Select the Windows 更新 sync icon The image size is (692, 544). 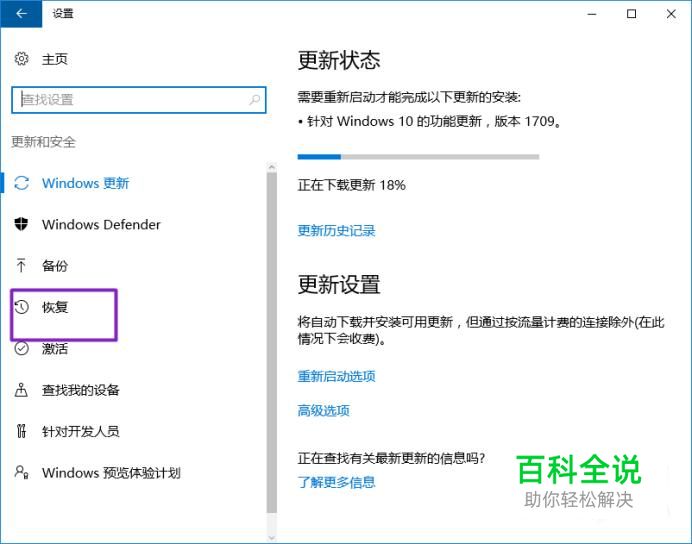(22, 183)
